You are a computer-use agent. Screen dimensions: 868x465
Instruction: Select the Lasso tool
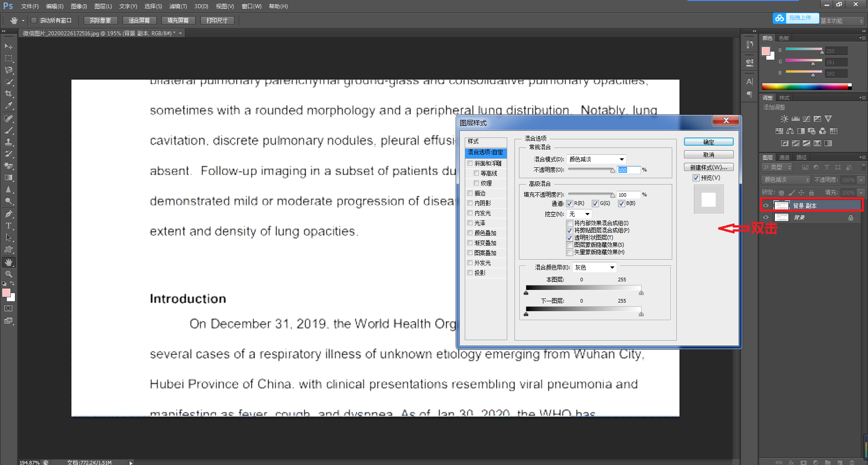tap(9, 70)
